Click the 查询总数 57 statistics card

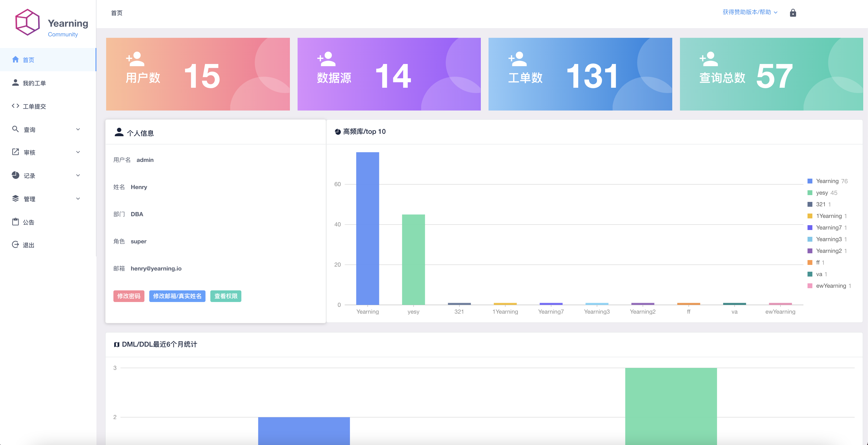[771, 74]
